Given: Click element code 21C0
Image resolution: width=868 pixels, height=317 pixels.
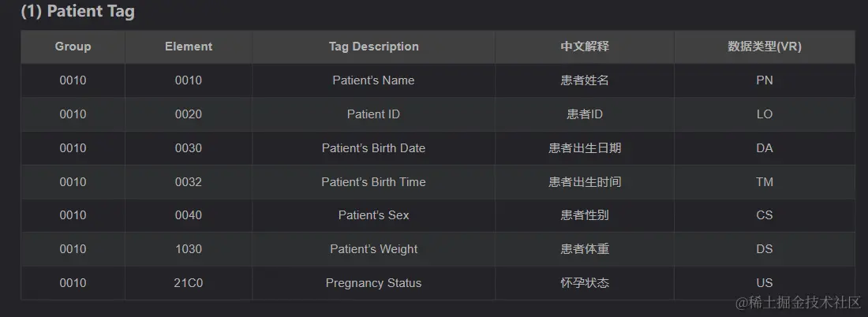Looking at the screenshot, I should (x=189, y=283).
